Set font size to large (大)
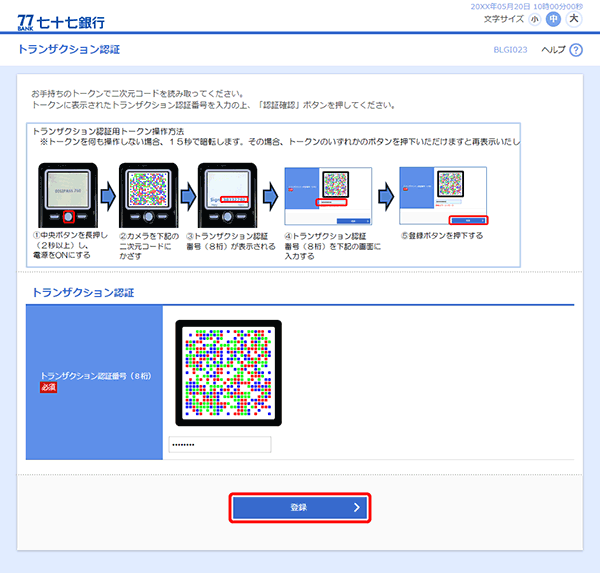Viewport: 600px width, 573px height. point(573,19)
